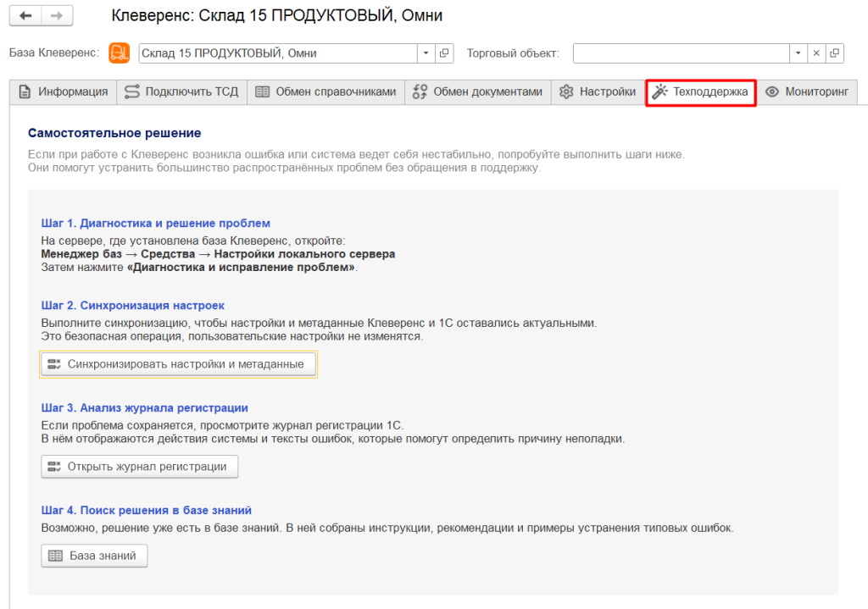
Task: Open the База Клеверенс dropdown
Action: (x=425, y=53)
